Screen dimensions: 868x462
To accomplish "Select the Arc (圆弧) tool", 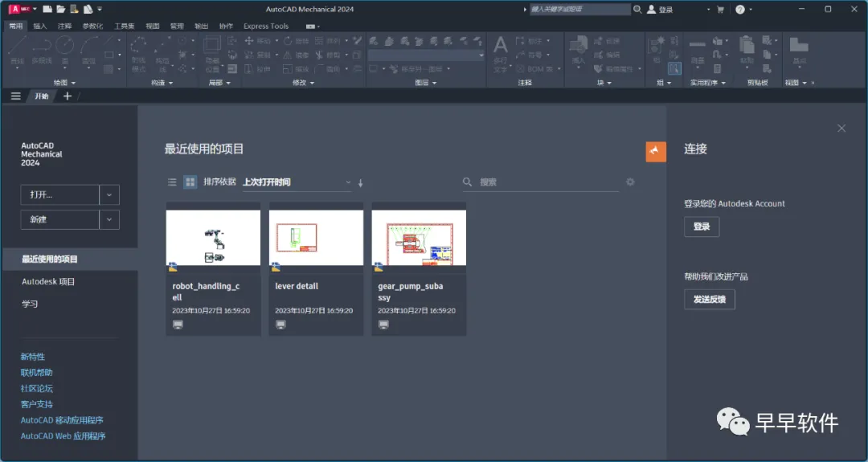I will pos(88,51).
